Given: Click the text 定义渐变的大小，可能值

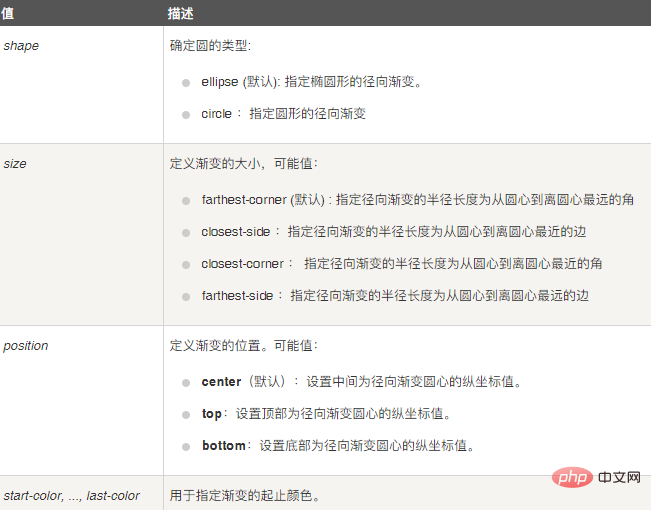Looking at the screenshot, I should point(243,164).
